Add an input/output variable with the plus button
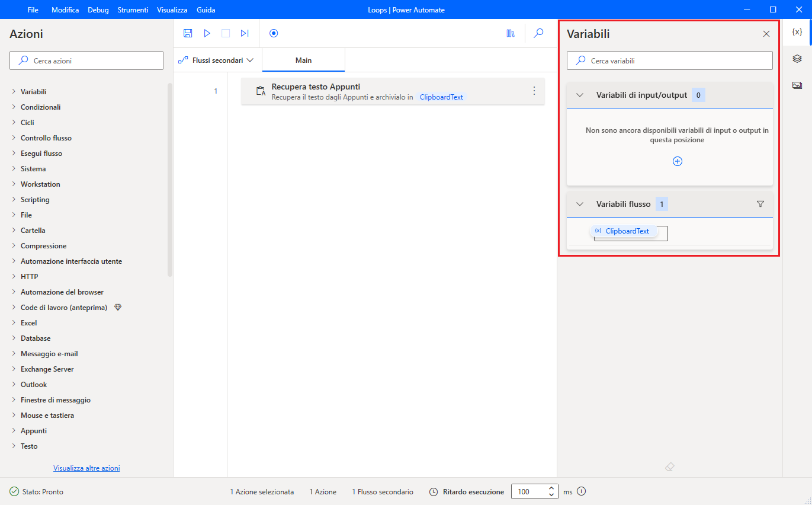The image size is (812, 505). 677,161
